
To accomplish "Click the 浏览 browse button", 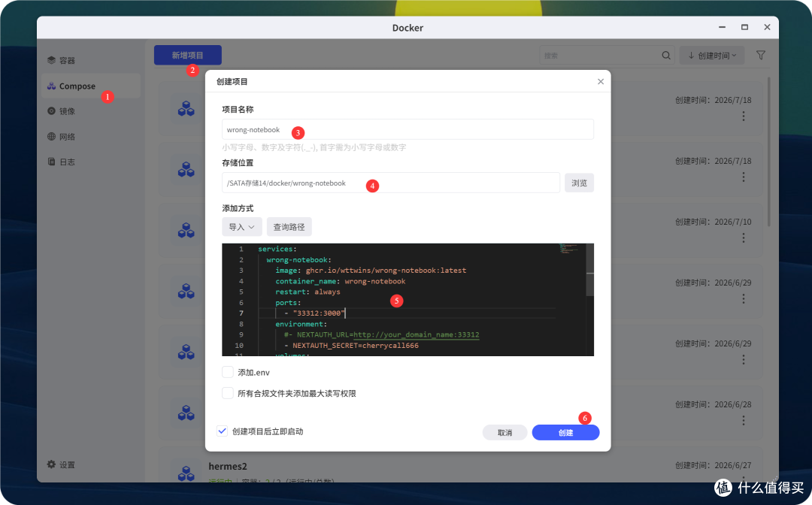I will (x=579, y=183).
